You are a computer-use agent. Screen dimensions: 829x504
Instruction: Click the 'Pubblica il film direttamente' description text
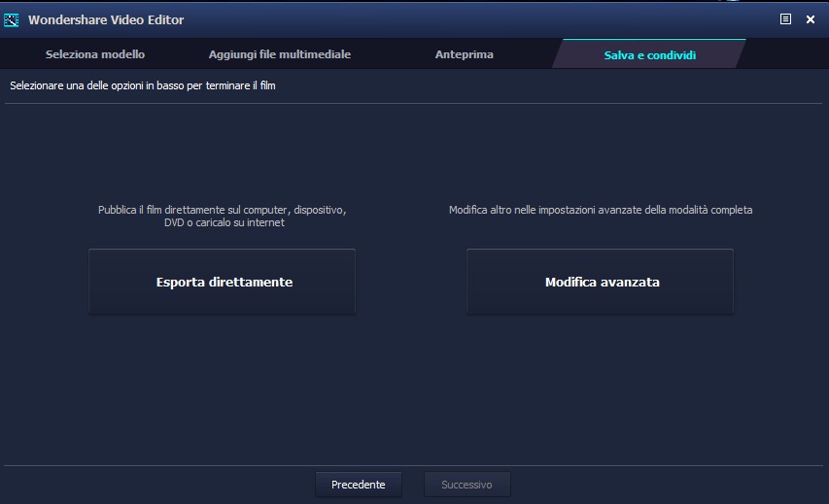point(222,217)
